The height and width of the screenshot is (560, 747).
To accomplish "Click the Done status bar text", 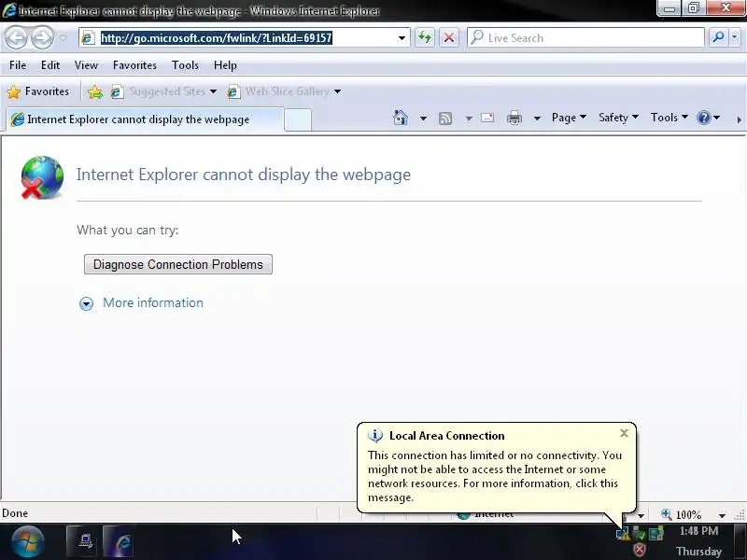I will (15, 513).
